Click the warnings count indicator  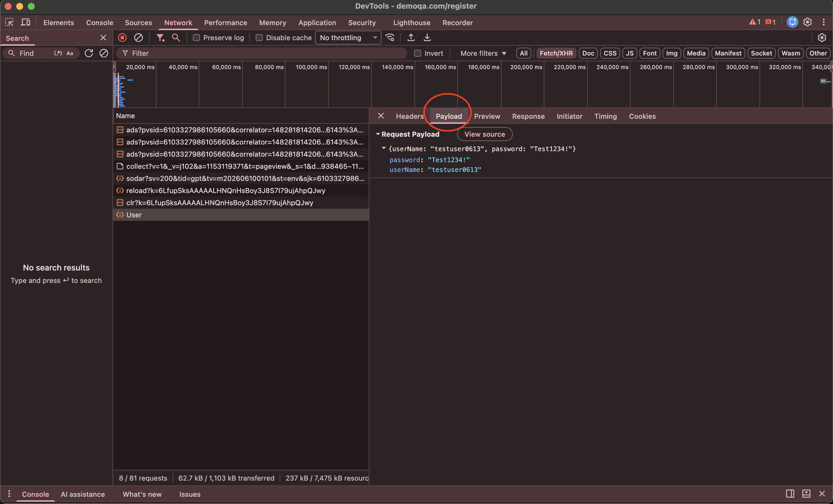[755, 22]
